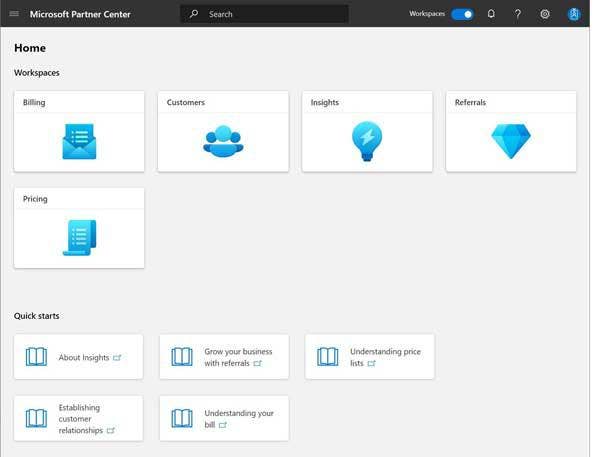Click the Pricing scroll icon
Image resolution: width=610 pixels, height=457 pixels.
coord(79,238)
